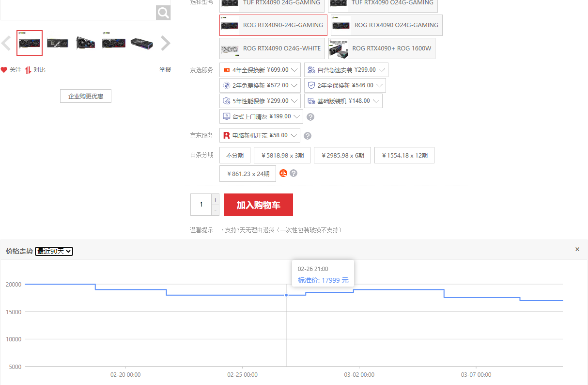Screen dimensions: 588x385
Task: Select ROG RTX4090 O24G-WHITE model
Action: pyautogui.click(x=272, y=48)
